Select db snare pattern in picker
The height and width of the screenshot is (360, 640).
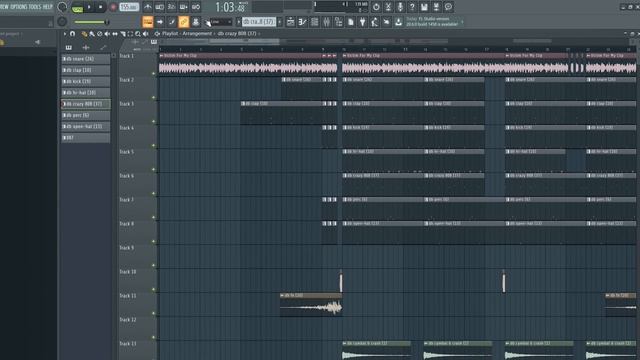point(85,59)
